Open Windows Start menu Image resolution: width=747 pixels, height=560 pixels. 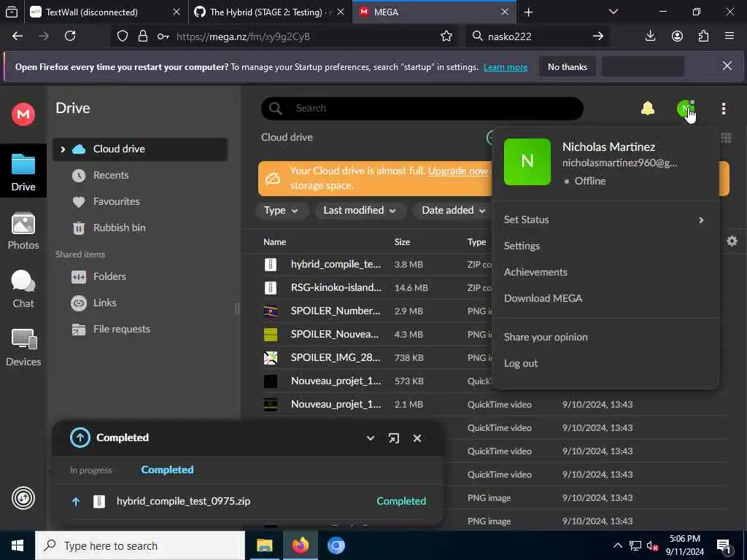[x=18, y=545]
